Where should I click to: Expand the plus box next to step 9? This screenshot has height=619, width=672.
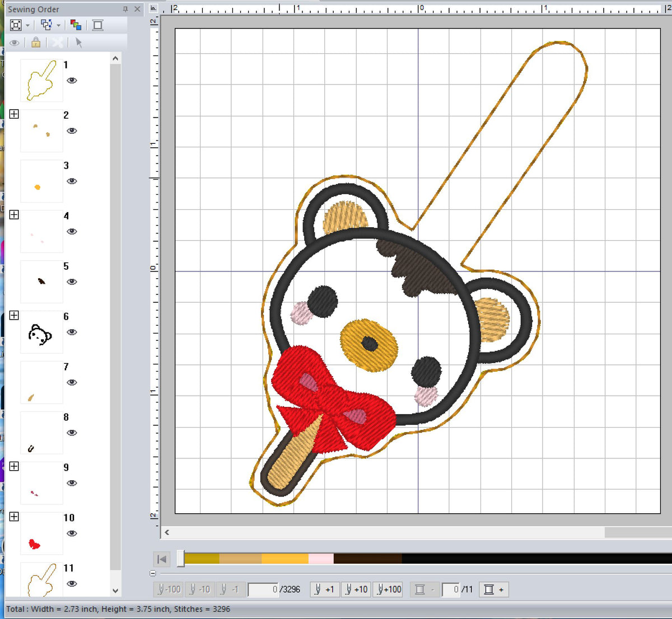pos(14,466)
